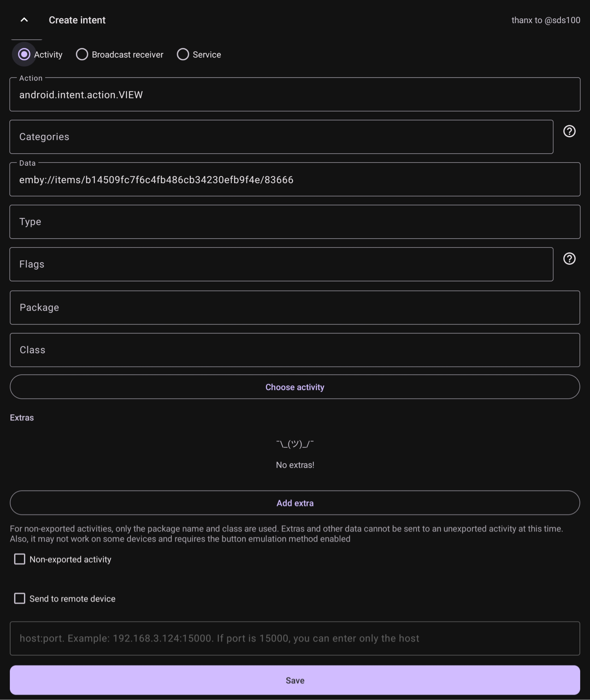
Task: Focus the Action input field
Action: coord(295,95)
